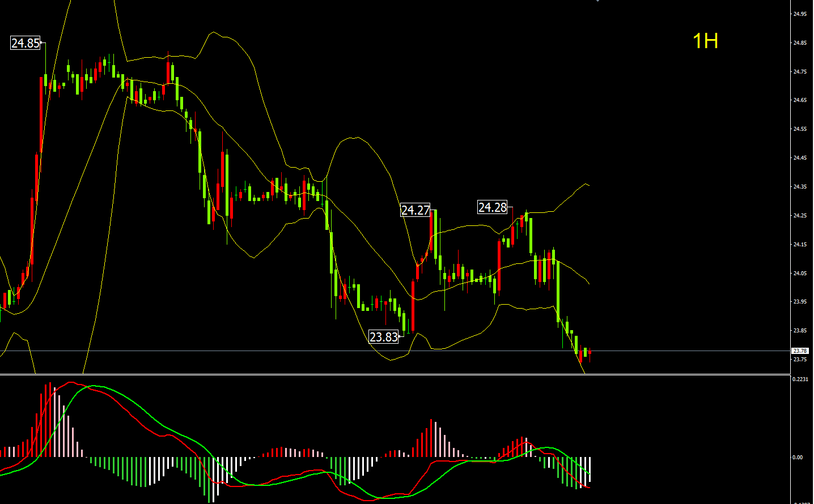The image size is (814, 504).
Task: Click the 23.95 tick on price axis
Action: 800,302
